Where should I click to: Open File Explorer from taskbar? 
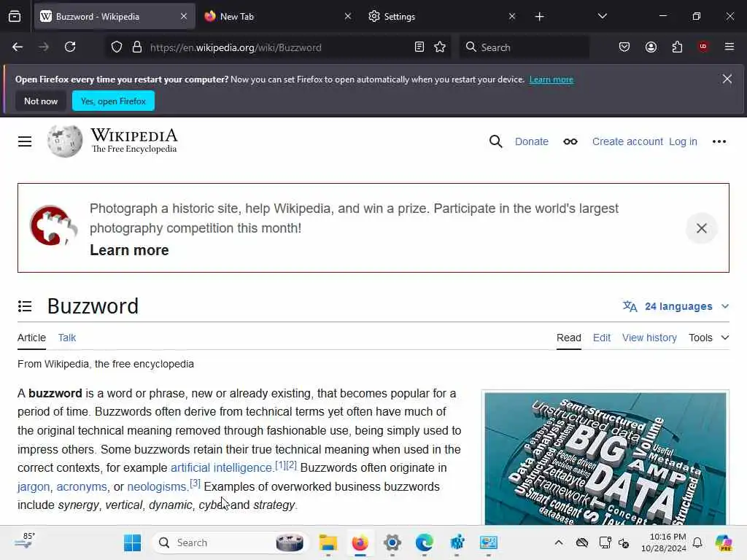pos(328,542)
